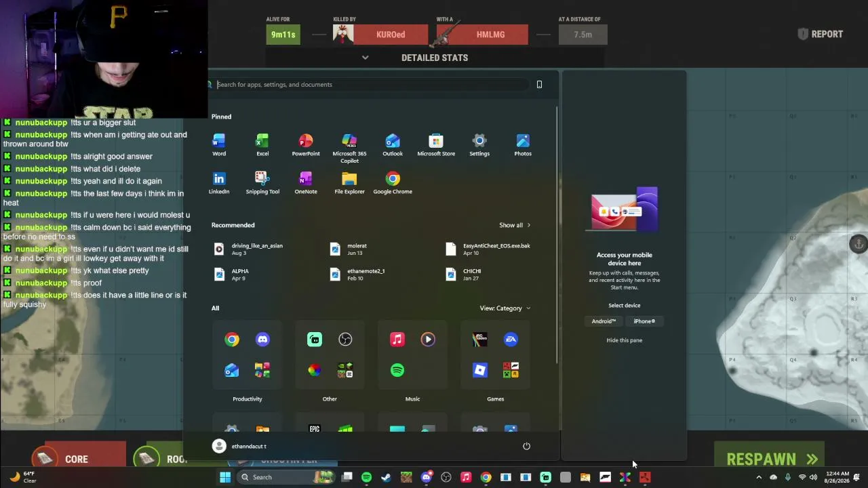The height and width of the screenshot is (488, 868).
Task: Launch Snipping Tool
Action: pos(262,182)
